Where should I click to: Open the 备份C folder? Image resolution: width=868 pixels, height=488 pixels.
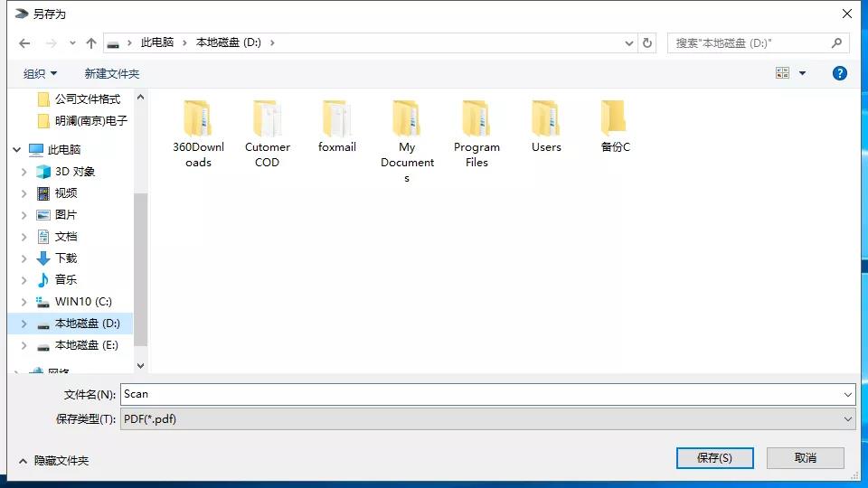pos(615,119)
